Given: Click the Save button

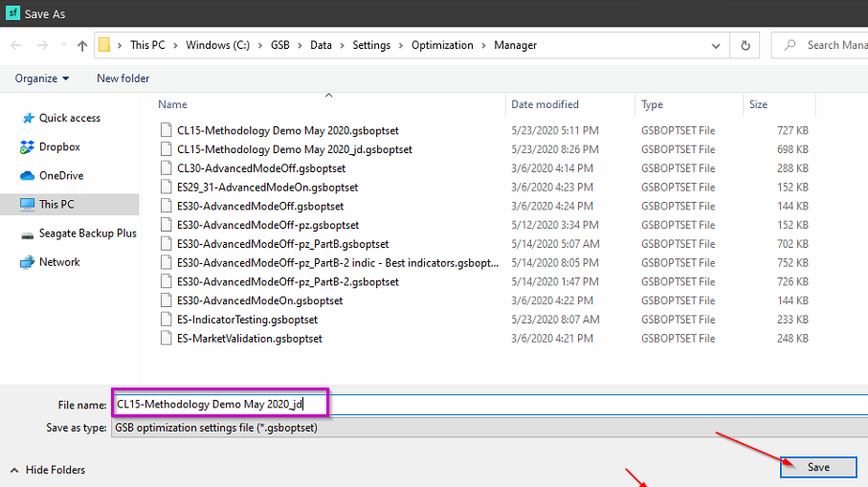Looking at the screenshot, I should (x=817, y=467).
